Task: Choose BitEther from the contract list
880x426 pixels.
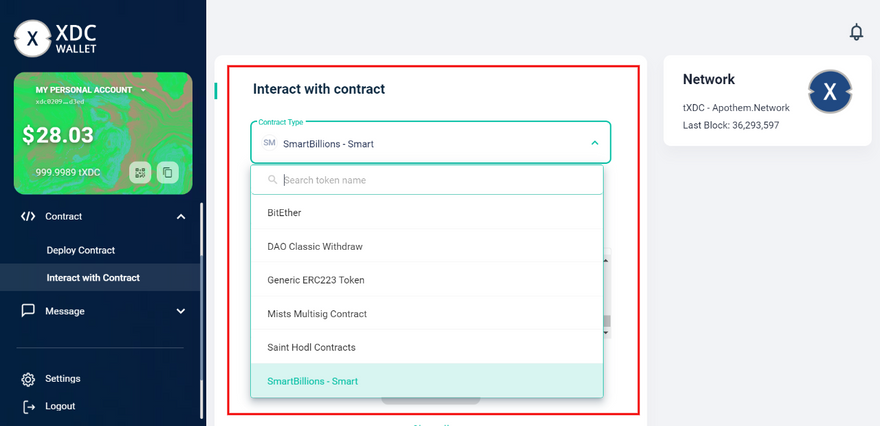Action: [285, 213]
